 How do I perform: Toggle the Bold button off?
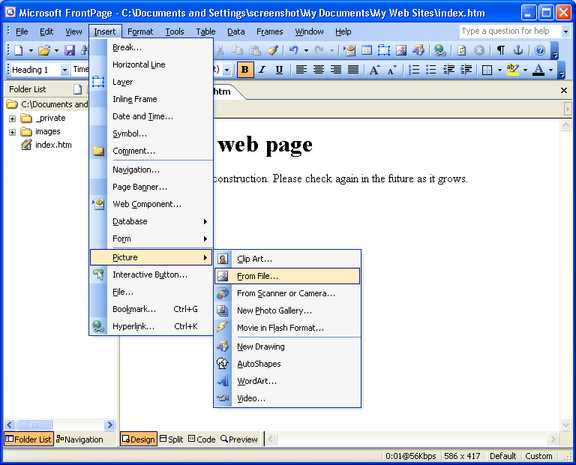[x=245, y=70]
